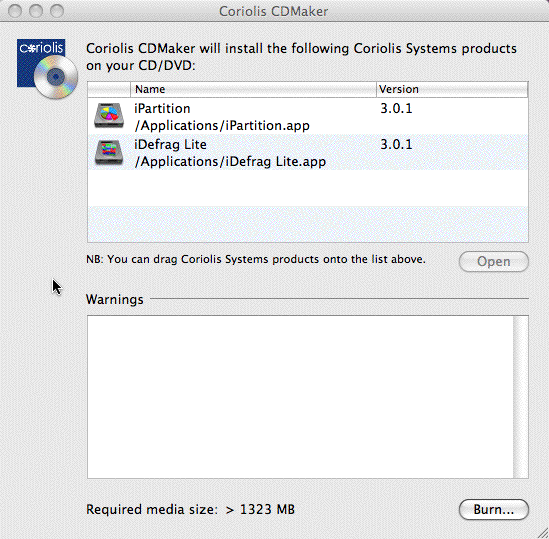The width and height of the screenshot is (549, 539).
Task: Select the iDefrag Lite product row
Action: 307,152
